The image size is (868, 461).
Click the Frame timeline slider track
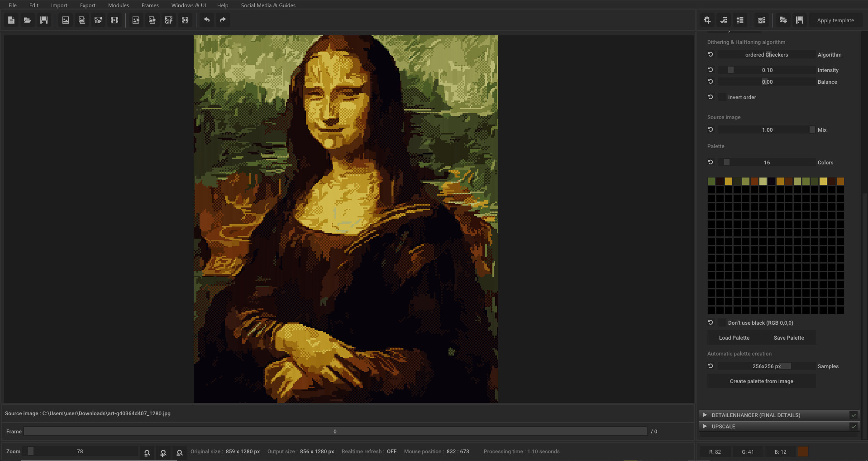pyautogui.click(x=335, y=431)
